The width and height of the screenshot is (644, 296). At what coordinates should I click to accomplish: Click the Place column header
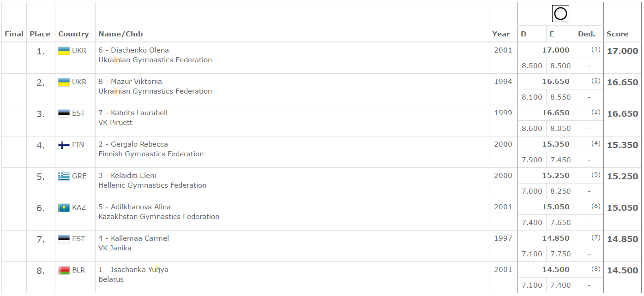40,34
